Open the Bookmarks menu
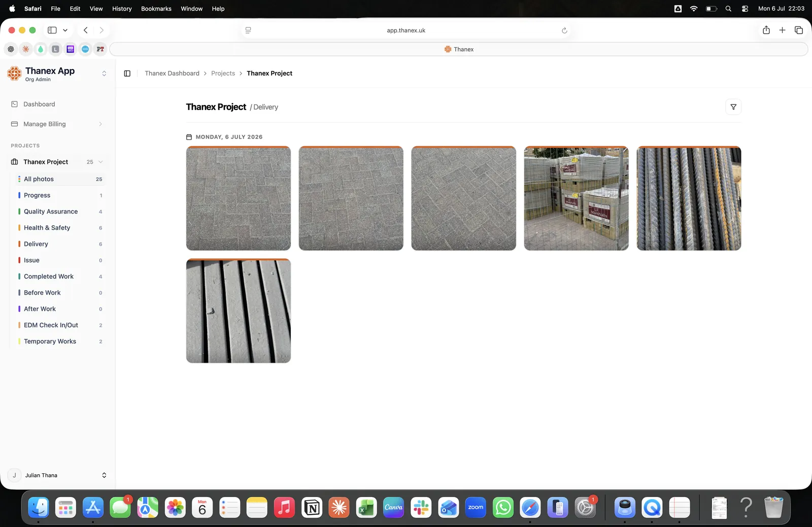Screen dimensions: 812x527 pos(156,9)
